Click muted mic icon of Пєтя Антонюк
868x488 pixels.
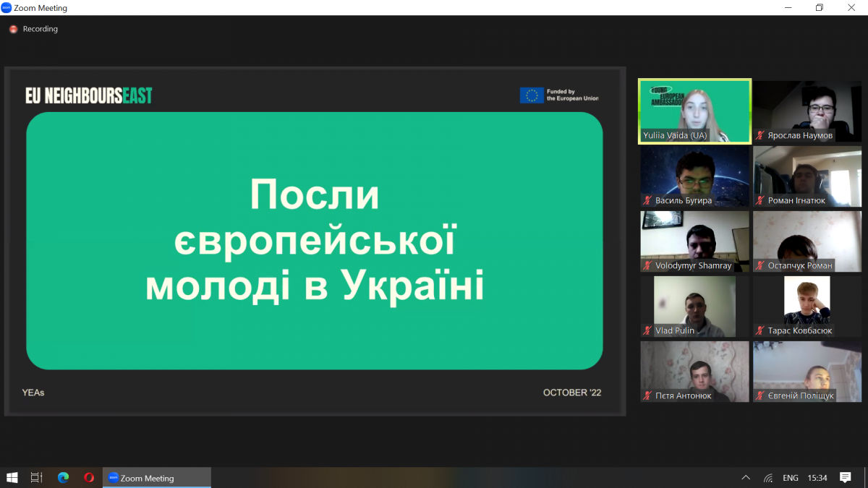click(x=648, y=395)
